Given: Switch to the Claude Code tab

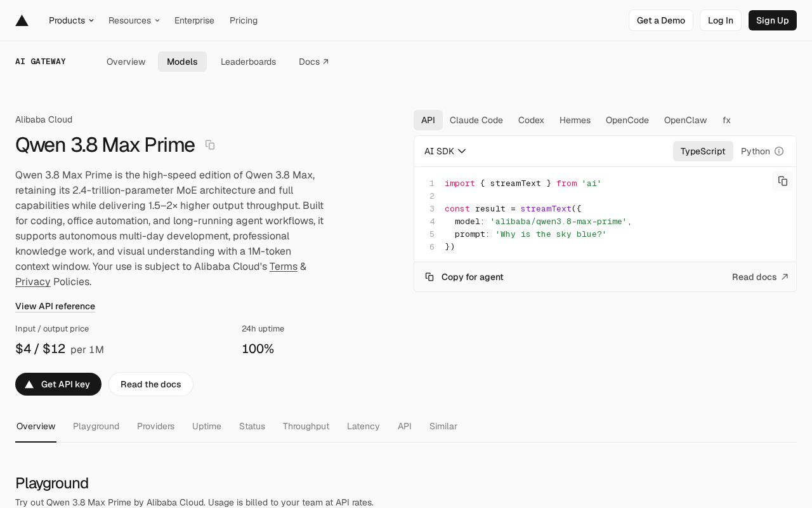Looking at the screenshot, I should tap(476, 120).
